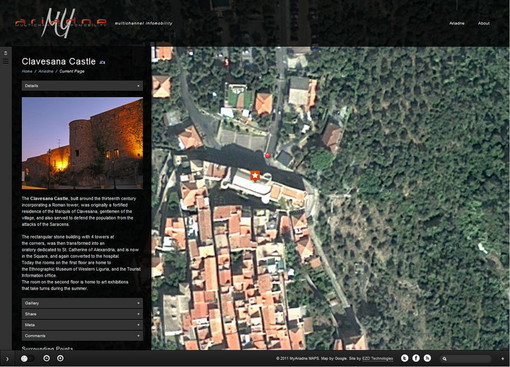
Task: Expand the Share section
Action: point(82,314)
